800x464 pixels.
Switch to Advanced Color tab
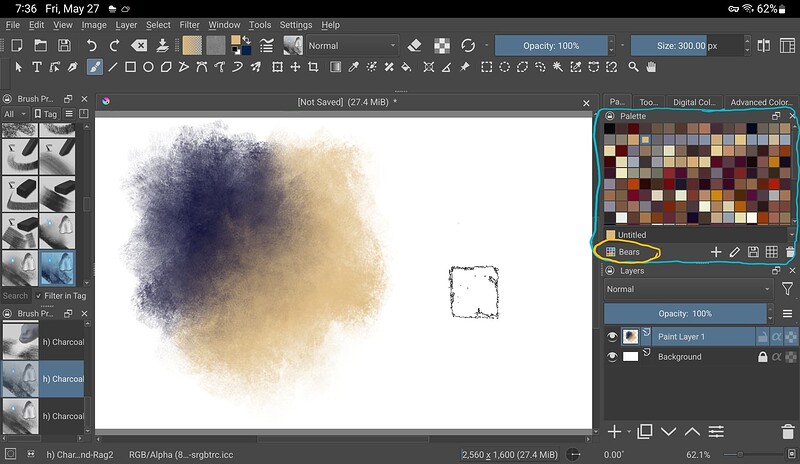(762, 102)
